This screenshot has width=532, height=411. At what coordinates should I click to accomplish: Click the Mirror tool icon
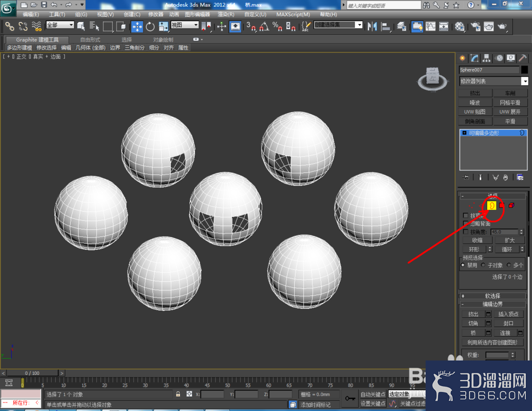tap(372, 27)
